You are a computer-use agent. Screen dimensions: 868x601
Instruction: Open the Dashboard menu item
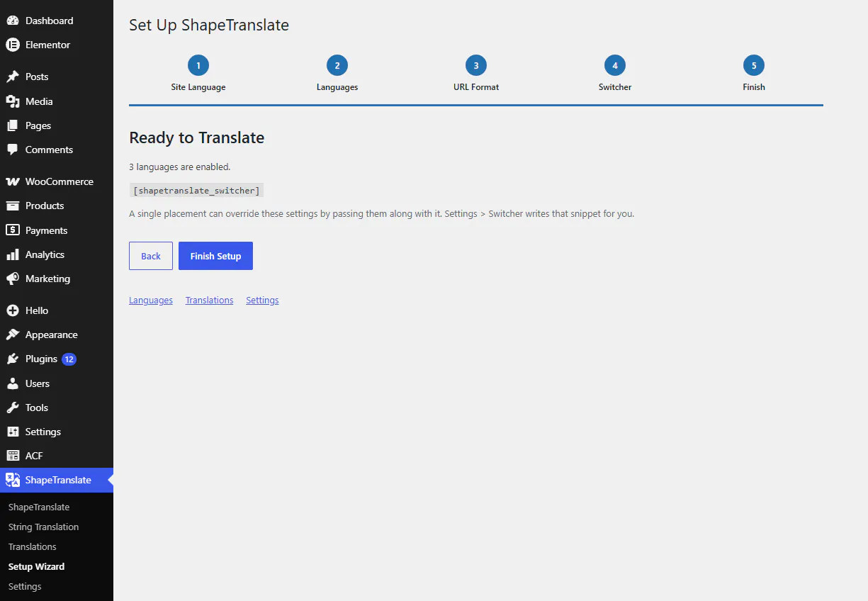click(x=57, y=21)
